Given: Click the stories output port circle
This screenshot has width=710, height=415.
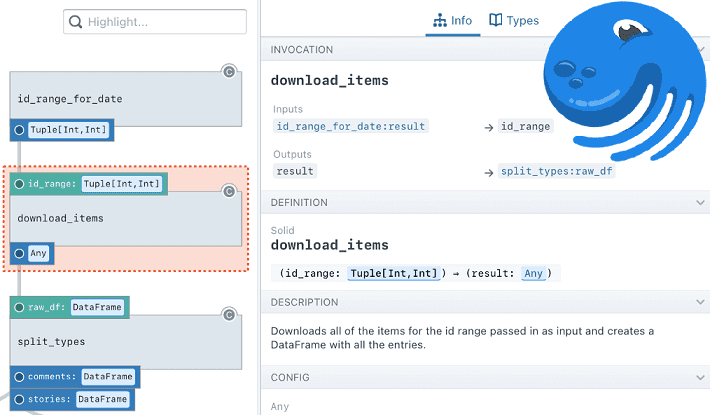Looking at the screenshot, I should click(x=19, y=400).
